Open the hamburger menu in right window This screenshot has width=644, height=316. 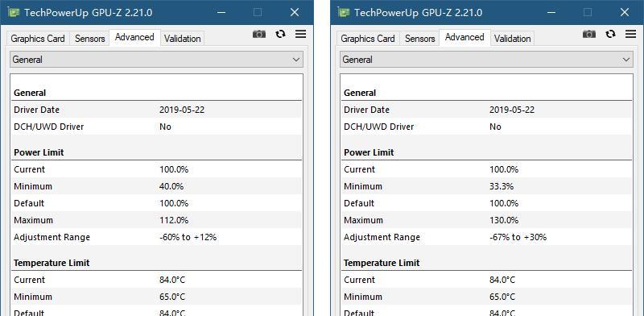[631, 34]
